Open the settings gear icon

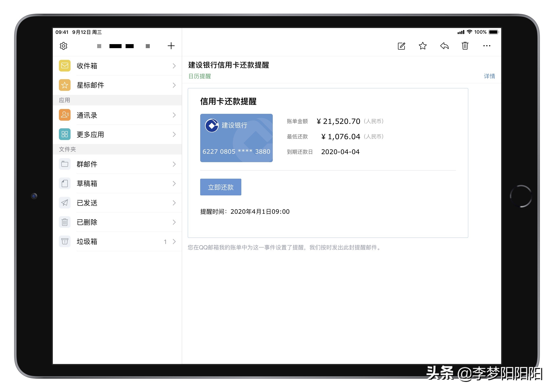63,46
